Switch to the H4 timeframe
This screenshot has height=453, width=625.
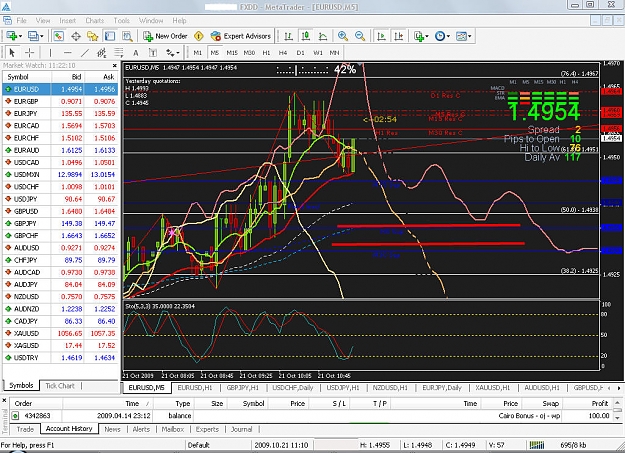pos(283,53)
